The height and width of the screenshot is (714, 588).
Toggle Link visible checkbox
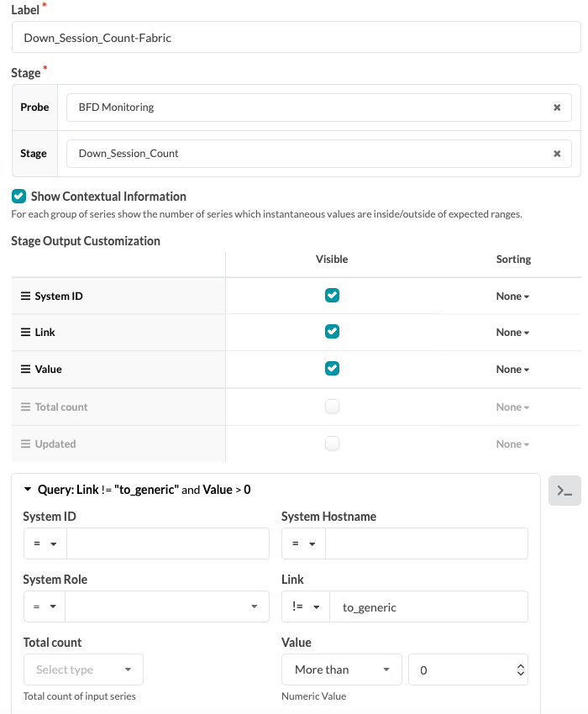click(x=332, y=332)
